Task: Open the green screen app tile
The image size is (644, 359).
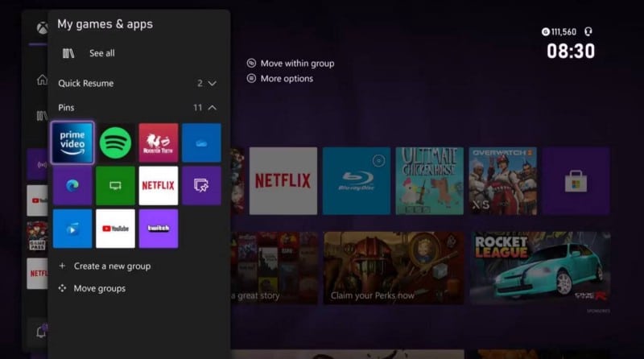Action: coord(115,186)
